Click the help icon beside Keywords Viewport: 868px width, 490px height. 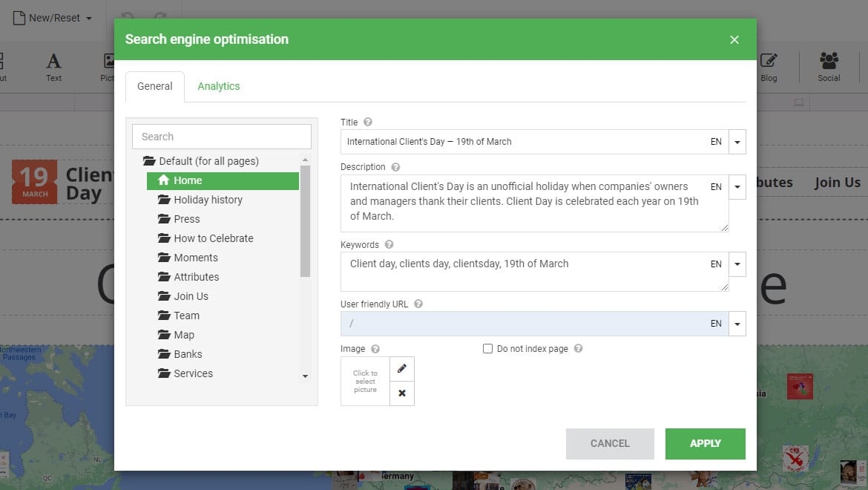[389, 245]
